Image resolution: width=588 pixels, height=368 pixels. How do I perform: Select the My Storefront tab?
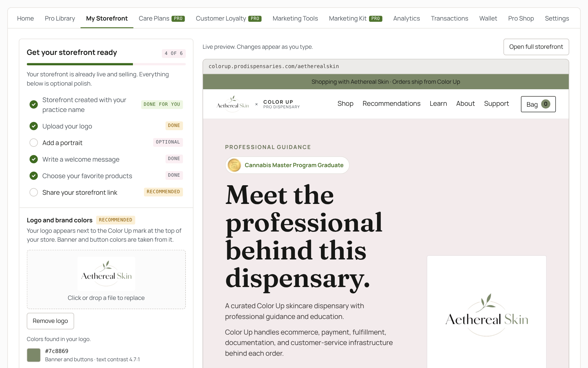pyautogui.click(x=107, y=18)
